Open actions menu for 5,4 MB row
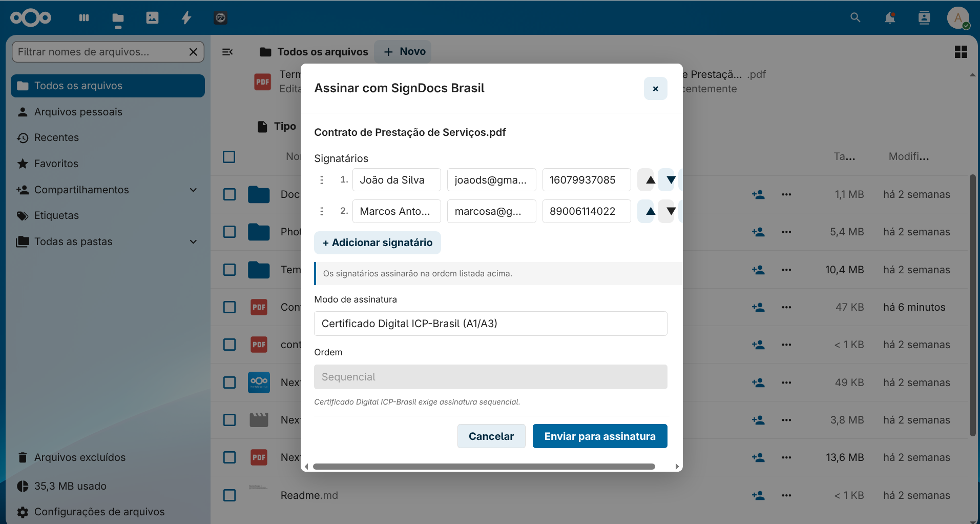The image size is (980, 524). 786,232
